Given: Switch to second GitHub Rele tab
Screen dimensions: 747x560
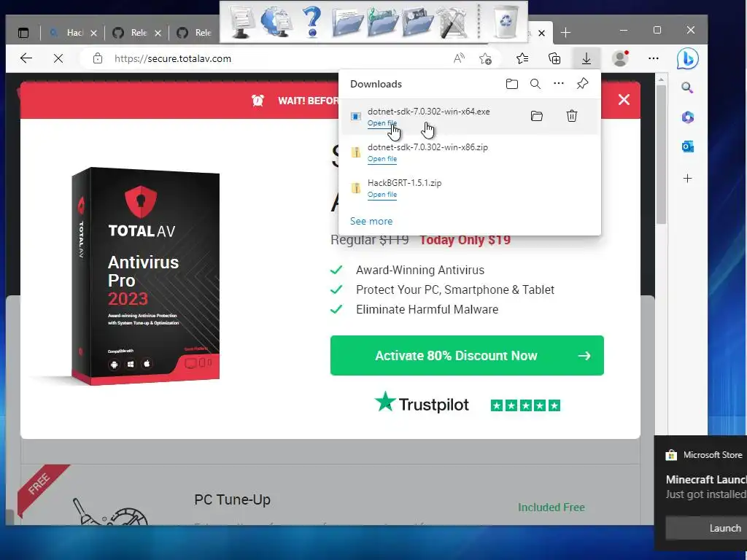Looking at the screenshot, I should point(196,33).
